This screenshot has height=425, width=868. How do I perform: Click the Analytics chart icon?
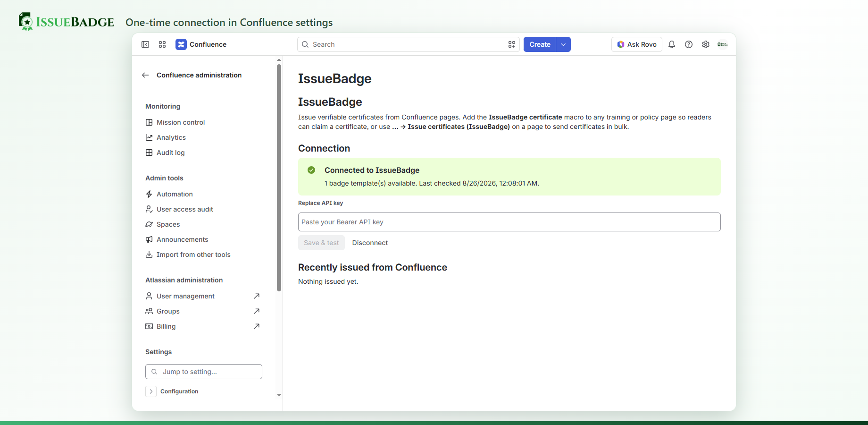(149, 137)
